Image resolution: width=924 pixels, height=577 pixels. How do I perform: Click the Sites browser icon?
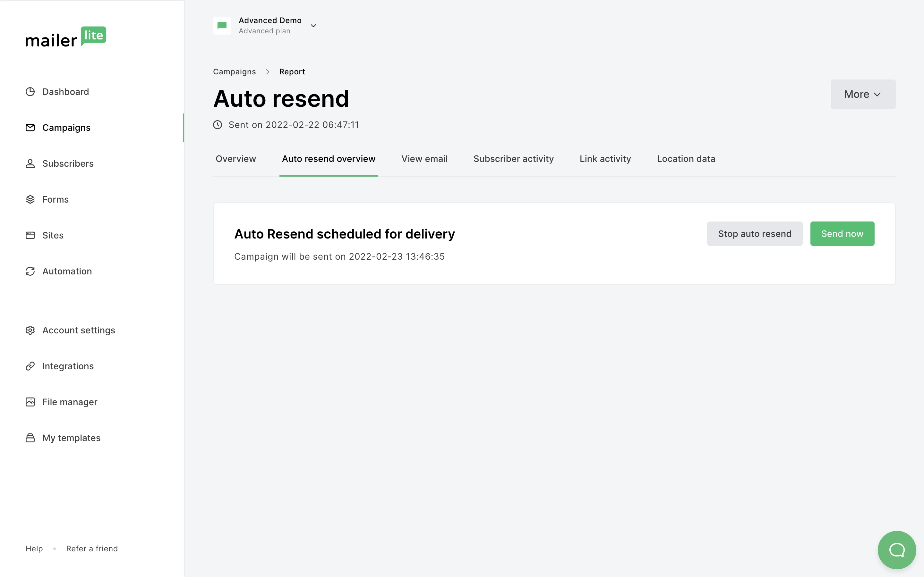pyautogui.click(x=30, y=235)
